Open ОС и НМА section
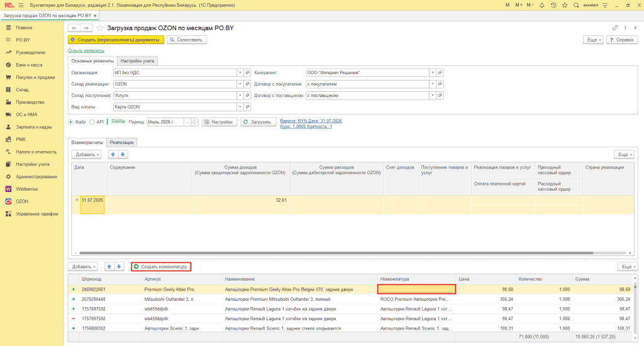This screenshot has height=346, width=644. tap(26, 114)
